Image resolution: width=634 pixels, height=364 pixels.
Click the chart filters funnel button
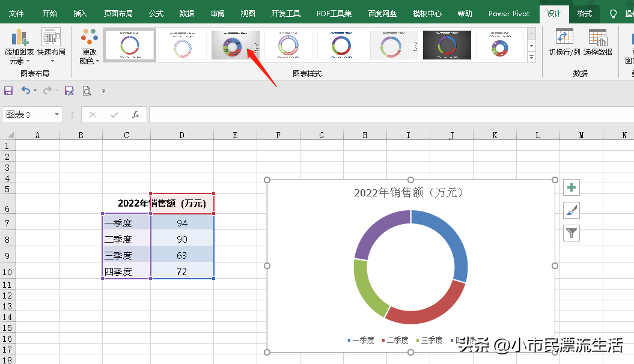[x=572, y=232]
